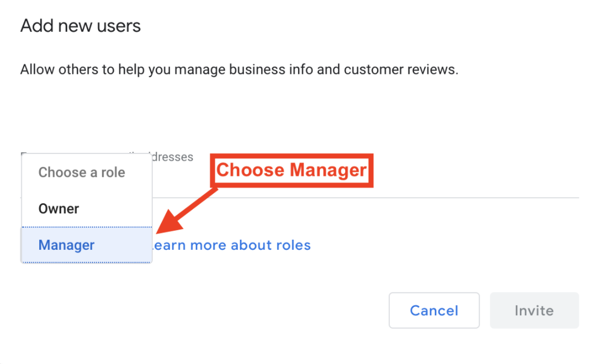The image size is (595, 364).
Task: Send the invitation with Invite
Action: tap(534, 310)
